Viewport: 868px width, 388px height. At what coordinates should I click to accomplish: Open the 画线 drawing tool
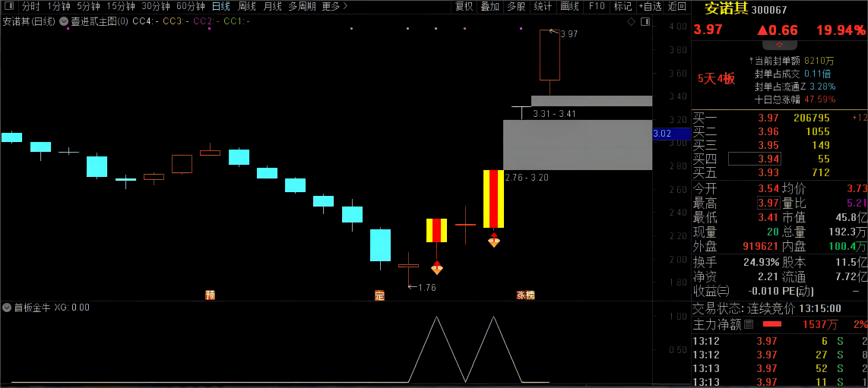coord(569,7)
